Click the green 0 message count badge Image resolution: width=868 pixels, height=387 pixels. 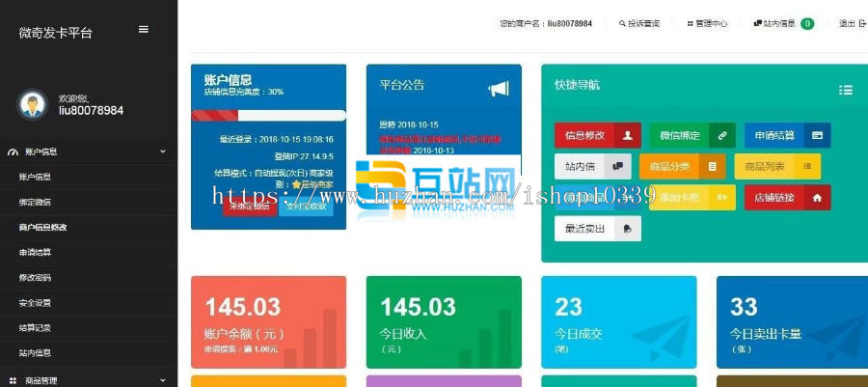pyautogui.click(x=807, y=24)
